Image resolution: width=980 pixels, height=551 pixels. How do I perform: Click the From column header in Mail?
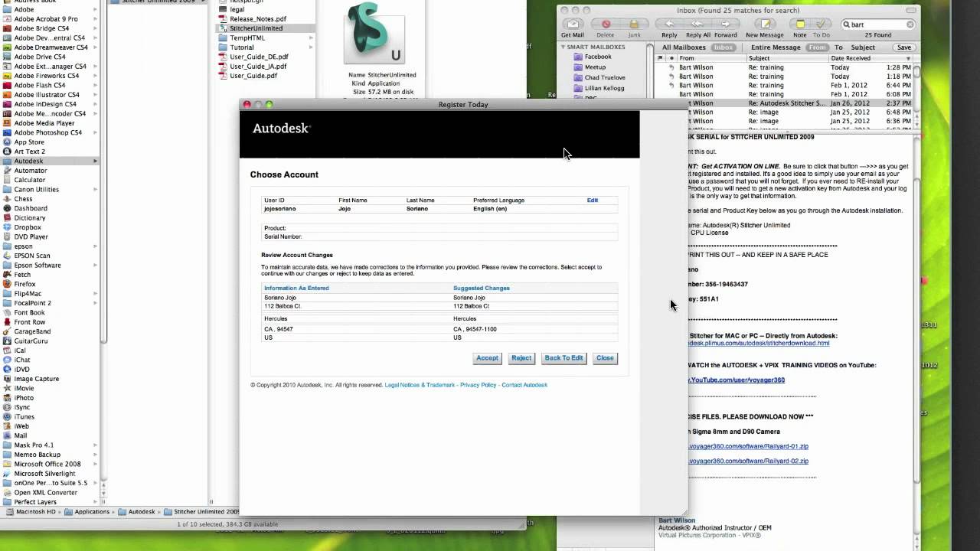click(x=712, y=58)
